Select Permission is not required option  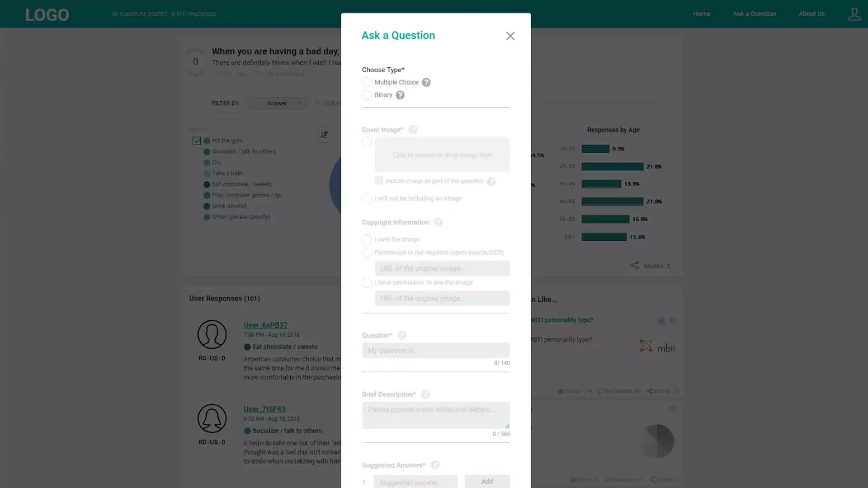367,253
